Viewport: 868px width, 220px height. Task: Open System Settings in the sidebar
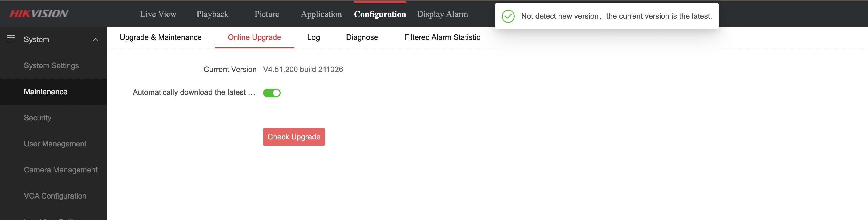pos(51,66)
